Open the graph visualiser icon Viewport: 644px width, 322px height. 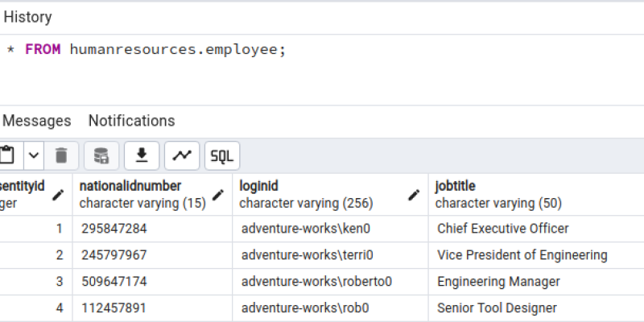[182, 155]
